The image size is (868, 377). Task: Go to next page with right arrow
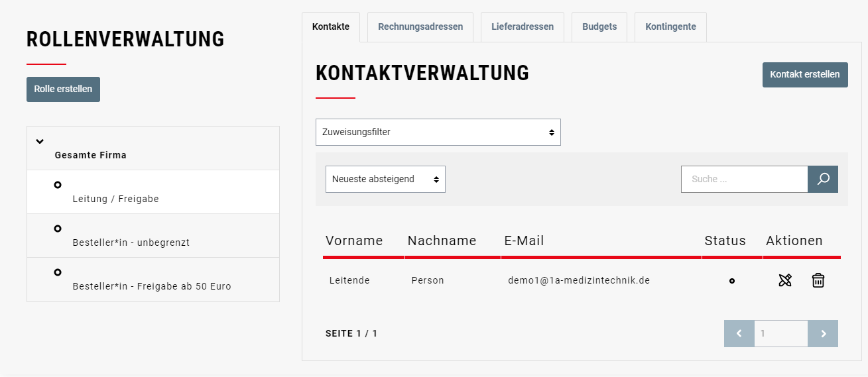pyautogui.click(x=823, y=334)
